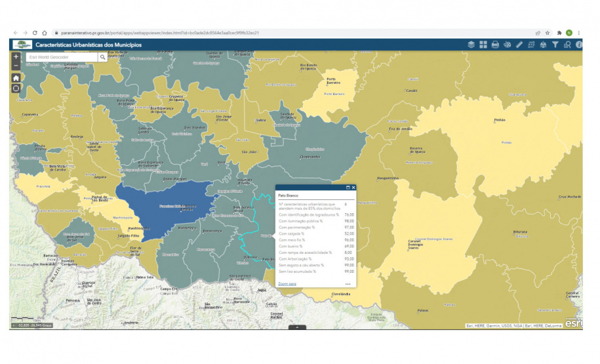Image resolution: width=600 pixels, height=364 pixels.
Task: Click the 'Zoom para' link in popup
Action: coord(287,284)
